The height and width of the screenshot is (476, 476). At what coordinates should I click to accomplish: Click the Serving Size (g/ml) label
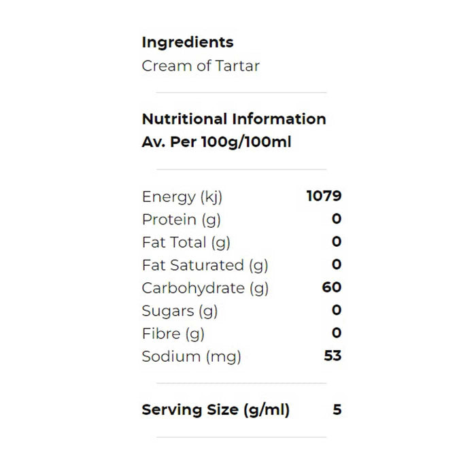click(216, 410)
